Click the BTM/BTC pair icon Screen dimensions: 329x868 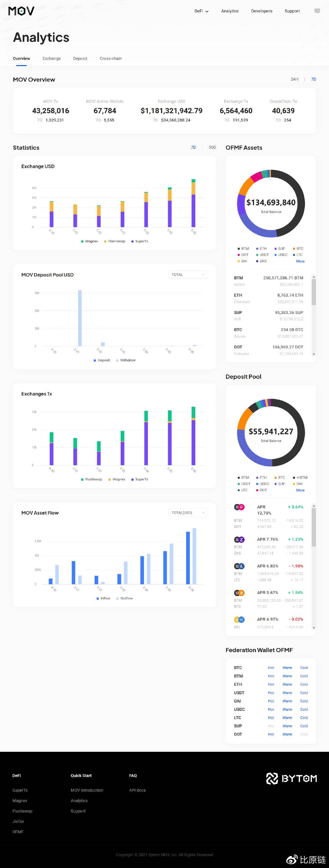tap(239, 593)
